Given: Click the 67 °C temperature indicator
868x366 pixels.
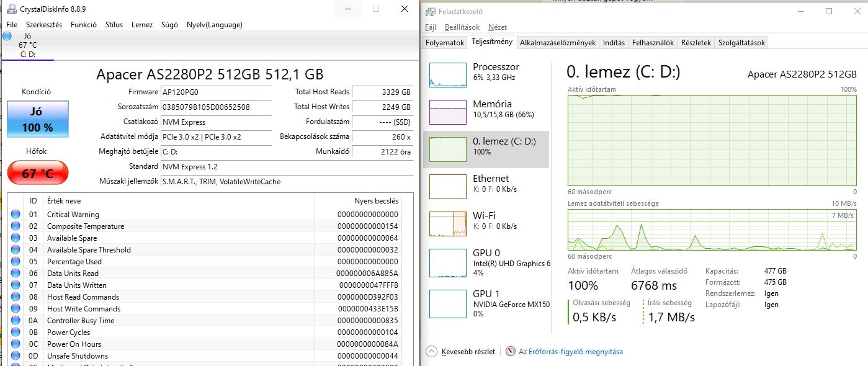Looking at the screenshot, I should 37,174.
